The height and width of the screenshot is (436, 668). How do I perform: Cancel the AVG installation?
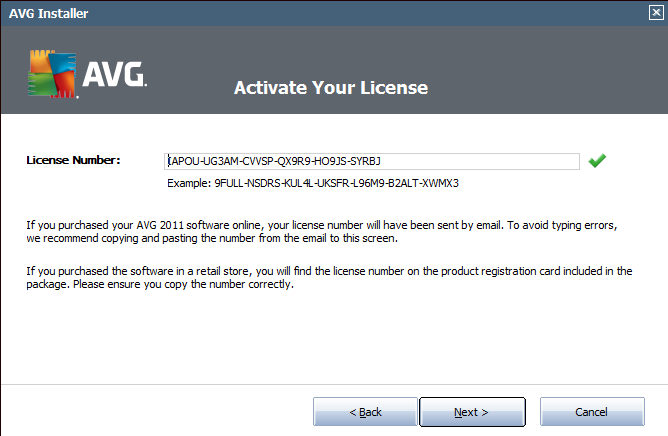[x=592, y=412]
